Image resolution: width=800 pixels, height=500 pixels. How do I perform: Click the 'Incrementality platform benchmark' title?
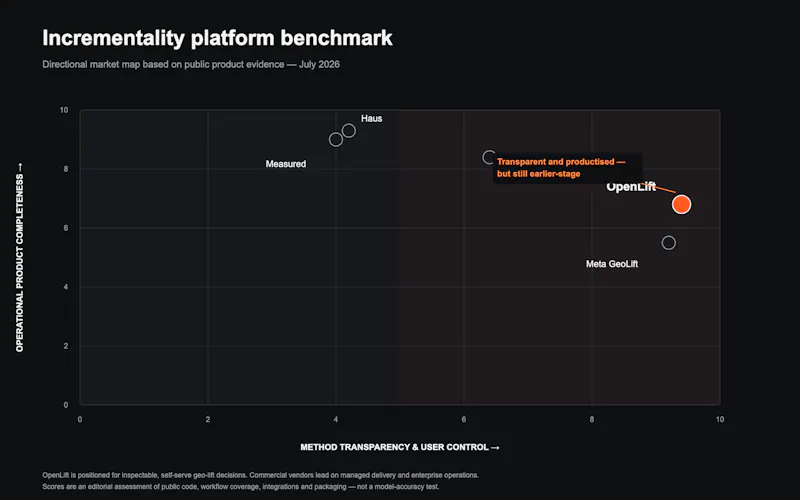tap(217, 38)
